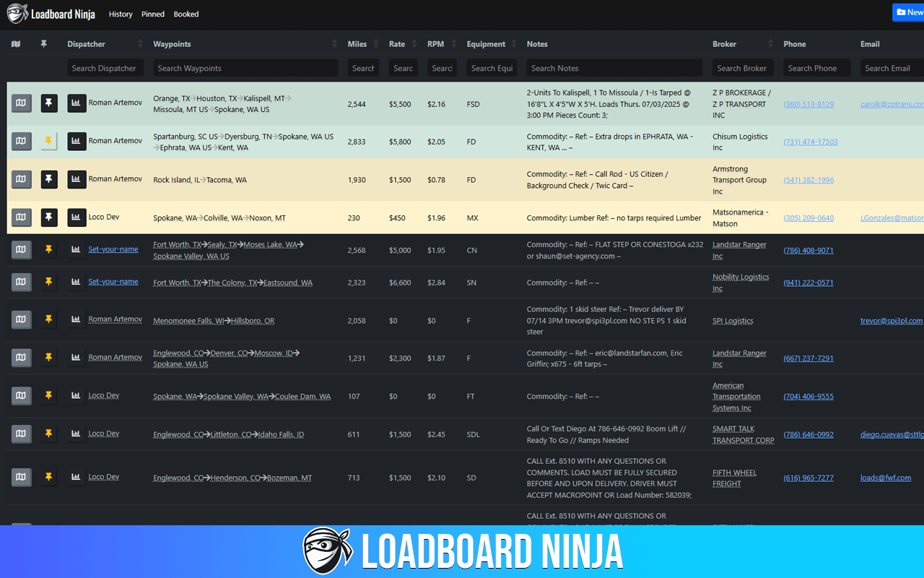Focus the Search Notes field
The width and height of the screenshot is (924, 578).
tap(615, 68)
